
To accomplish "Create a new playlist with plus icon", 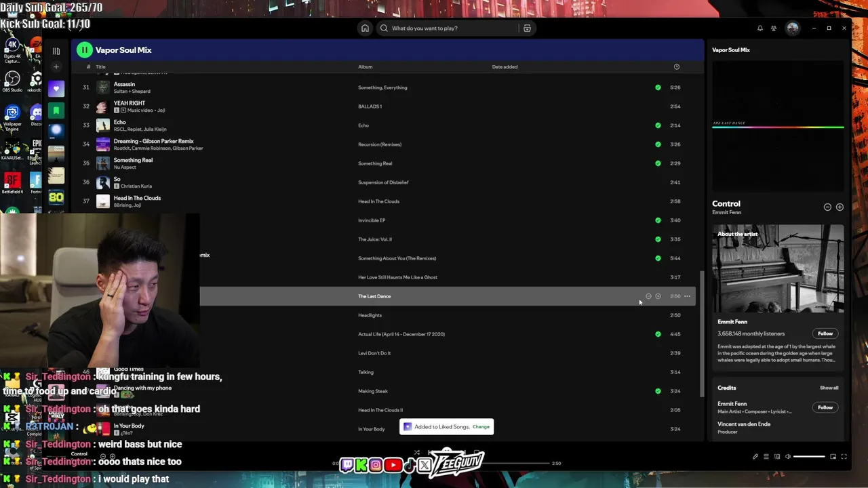I will 56,66.
